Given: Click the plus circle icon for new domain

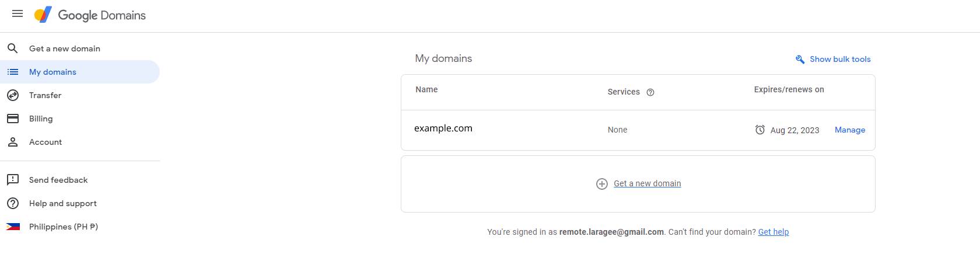Looking at the screenshot, I should (602, 184).
